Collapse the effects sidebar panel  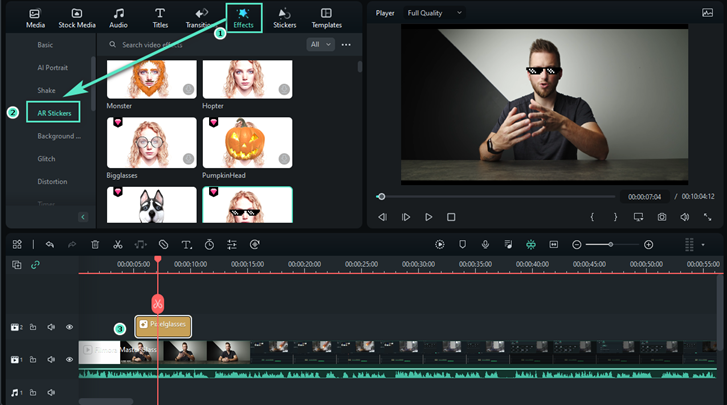coord(83,217)
